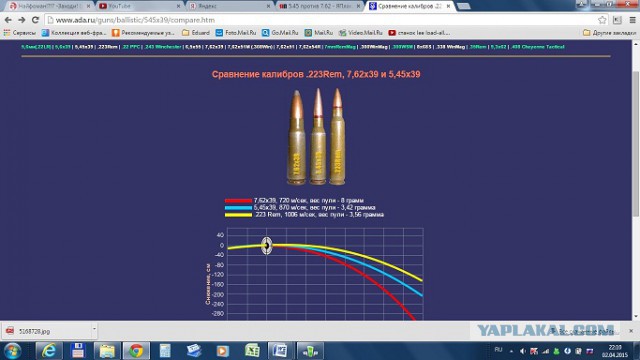This screenshot has width=640, height=360.
Task: Open the Calculator taskbar icon
Action: [x=165, y=351]
